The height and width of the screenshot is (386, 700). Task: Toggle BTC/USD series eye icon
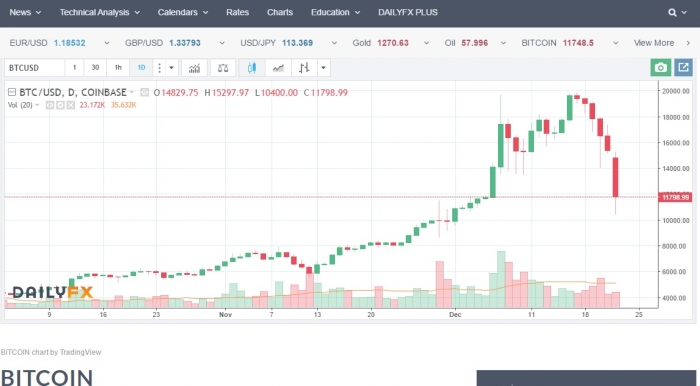pyautogui.click(x=144, y=93)
